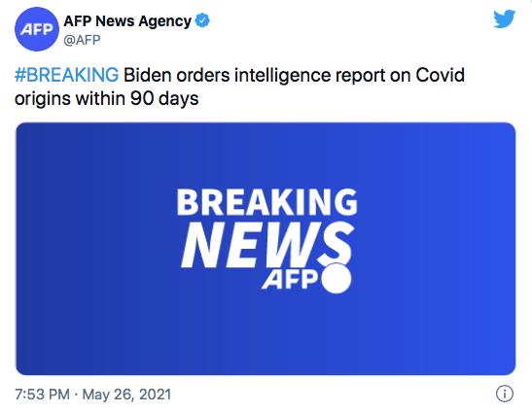This screenshot has width=532, height=413.
Task: Select the tweet text starting 'Biden orders'
Action: tap(239, 86)
